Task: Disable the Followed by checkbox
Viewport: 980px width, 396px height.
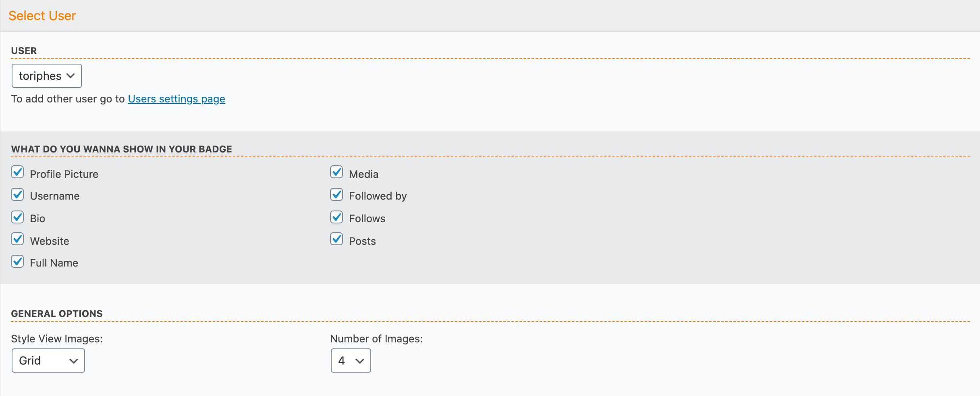Action: click(336, 195)
